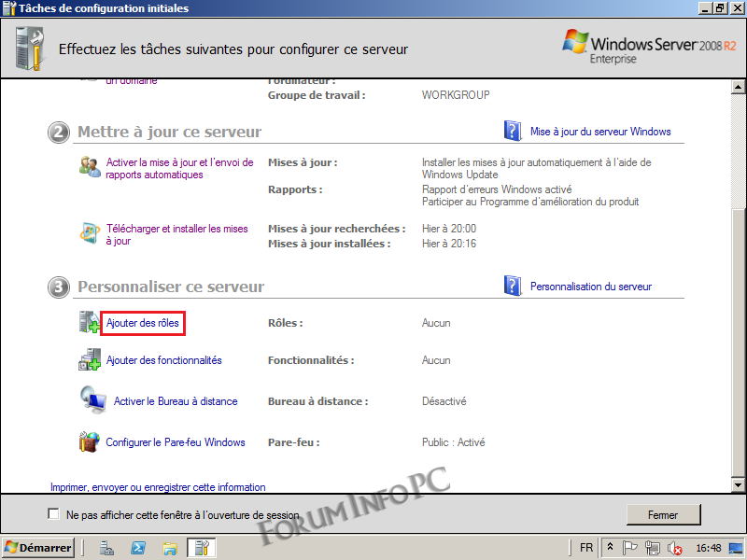Click help icon beside Personnalisation du serveur

point(513,286)
